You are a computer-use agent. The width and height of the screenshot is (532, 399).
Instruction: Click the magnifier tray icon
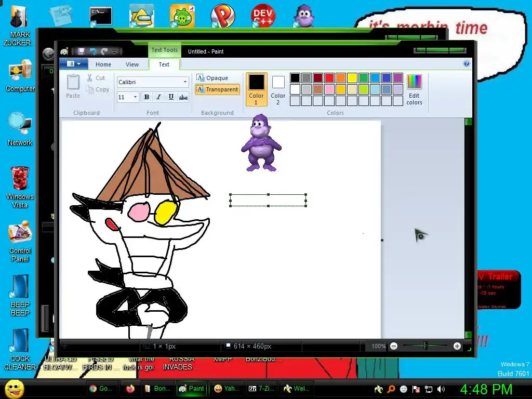391,389
